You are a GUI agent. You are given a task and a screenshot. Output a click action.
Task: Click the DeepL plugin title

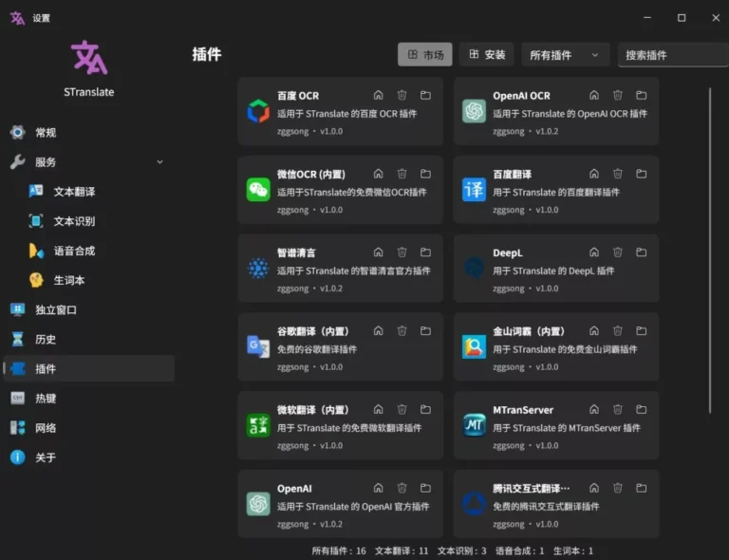tap(508, 252)
